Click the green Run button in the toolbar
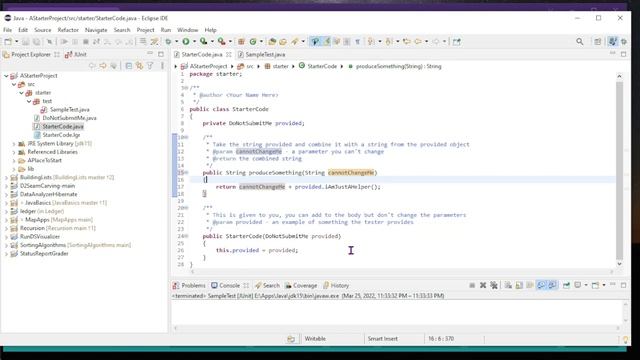The height and width of the screenshot is (360, 640). (186, 42)
